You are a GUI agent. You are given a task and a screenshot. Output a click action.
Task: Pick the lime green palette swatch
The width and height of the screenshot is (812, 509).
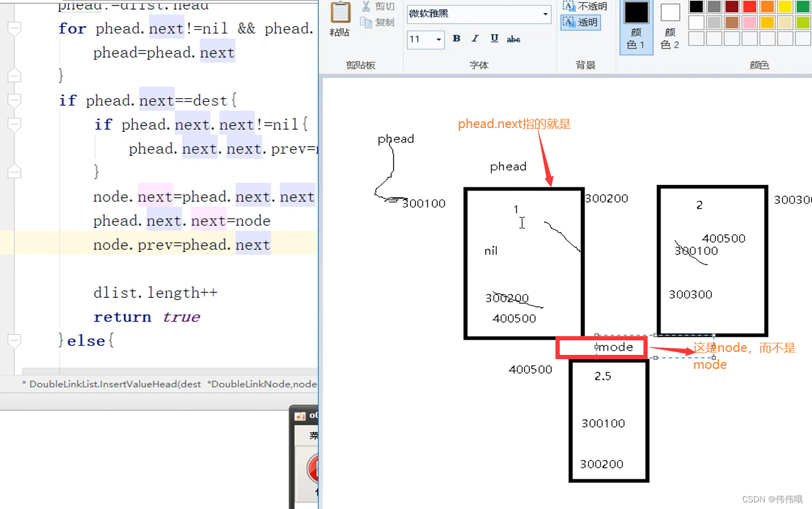point(803,22)
